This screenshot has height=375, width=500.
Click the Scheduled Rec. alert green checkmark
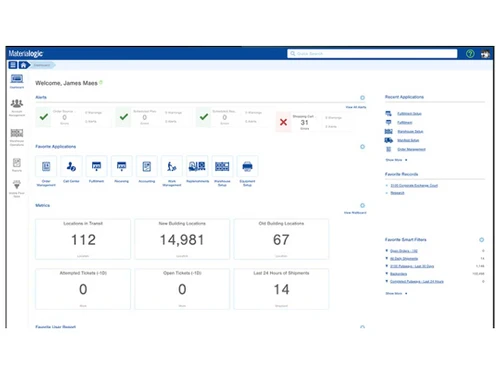click(204, 117)
